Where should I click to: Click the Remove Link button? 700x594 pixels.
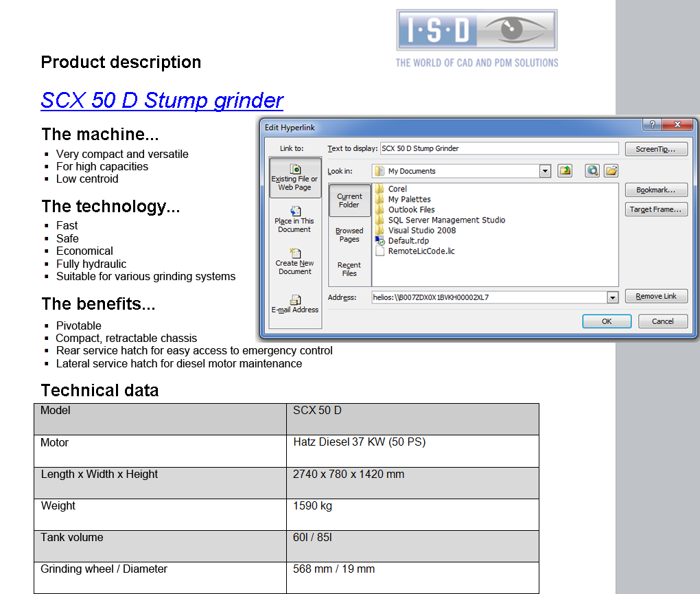(x=656, y=297)
